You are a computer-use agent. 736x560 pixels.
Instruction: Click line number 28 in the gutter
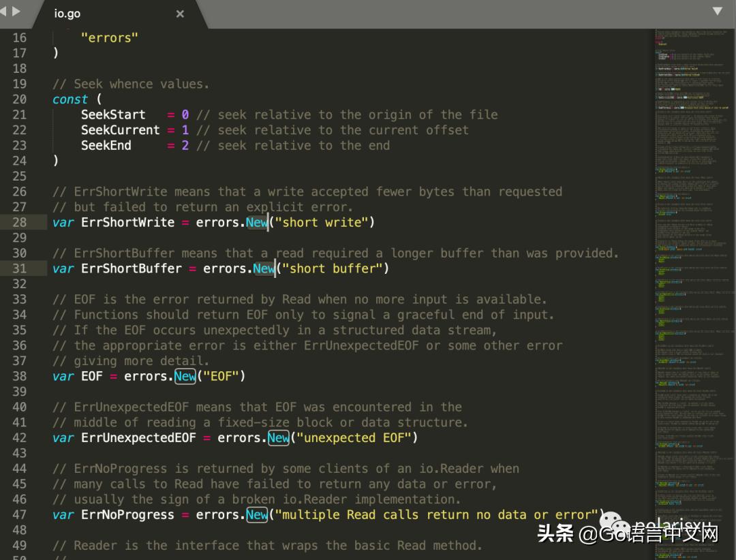[19, 223]
